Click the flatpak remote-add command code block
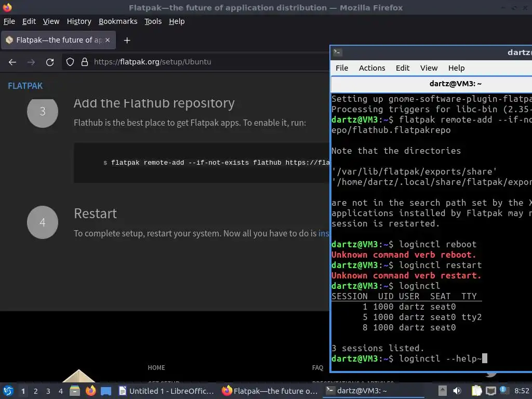 pos(202,163)
